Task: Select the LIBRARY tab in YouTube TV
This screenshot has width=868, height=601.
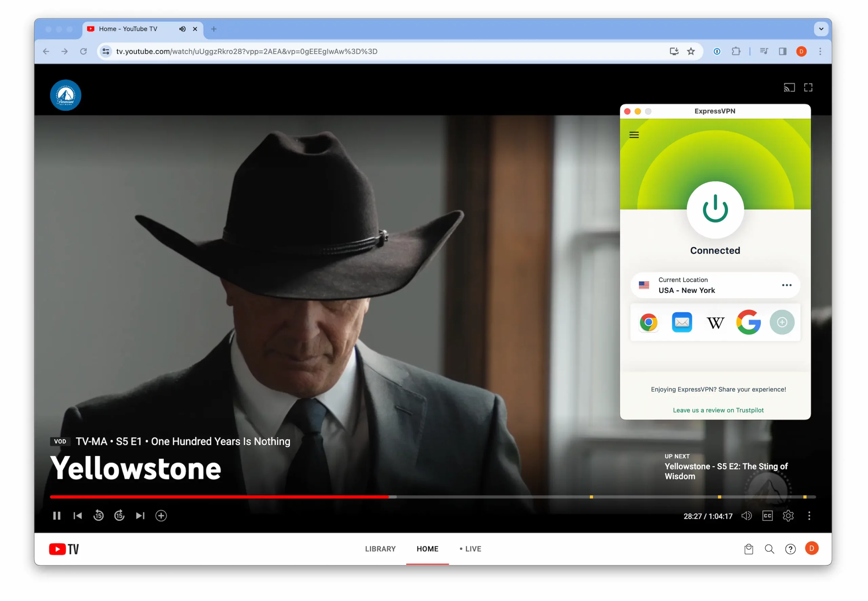Action: tap(381, 549)
